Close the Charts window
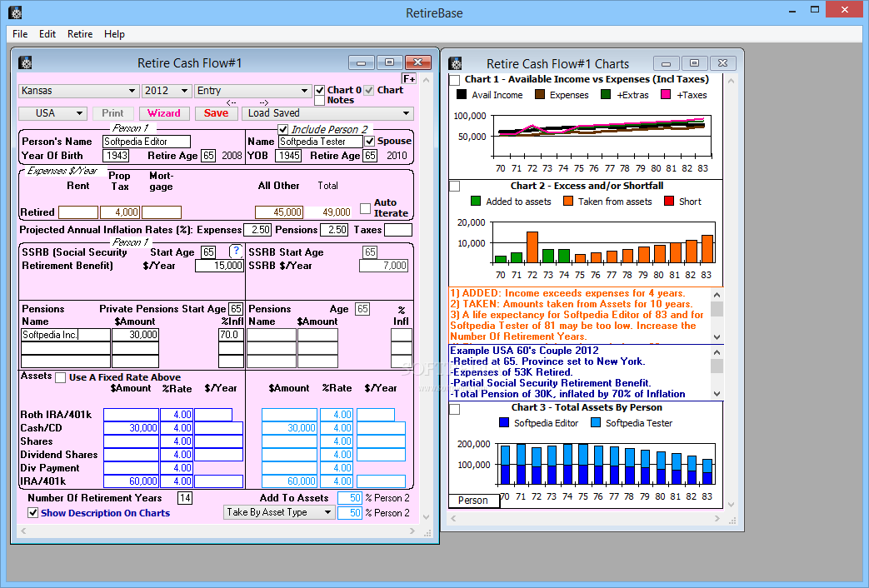869x588 pixels. point(722,63)
